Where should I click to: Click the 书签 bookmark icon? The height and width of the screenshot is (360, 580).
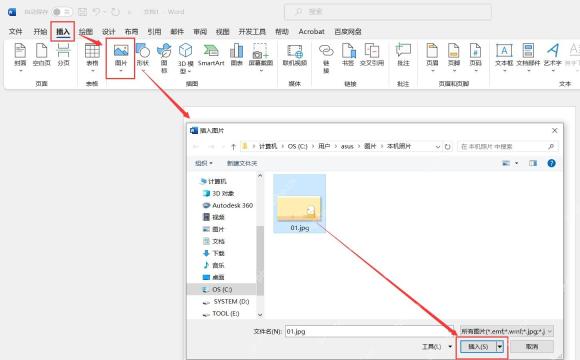(x=348, y=55)
